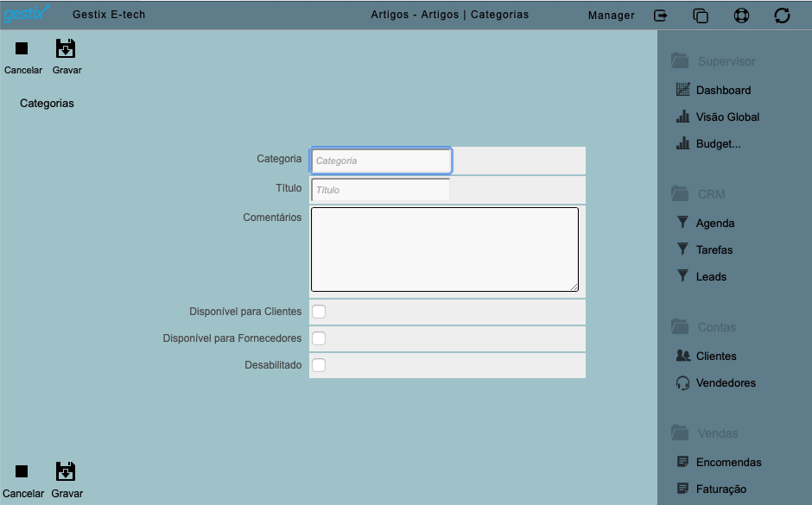812x505 pixels.
Task: Open Tarefas in the sidebar
Action: [714, 250]
